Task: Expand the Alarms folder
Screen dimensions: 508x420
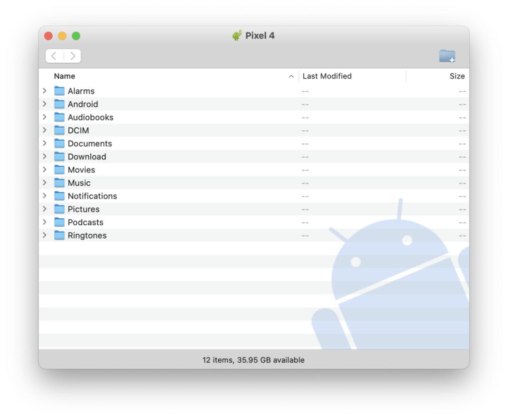Action: tap(45, 91)
